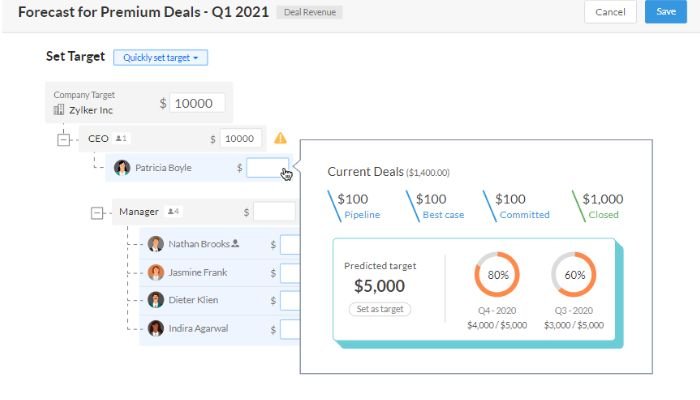Click the warning triangle icon beside CEO
Screen dimensions: 700x400
click(x=280, y=138)
